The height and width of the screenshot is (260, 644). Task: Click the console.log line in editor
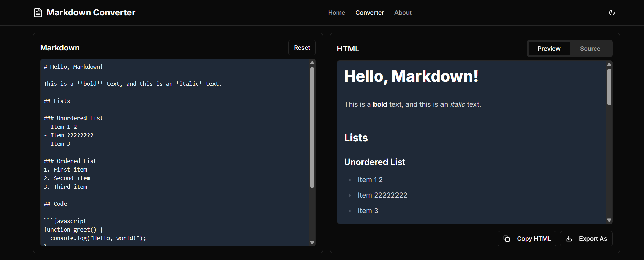98,238
